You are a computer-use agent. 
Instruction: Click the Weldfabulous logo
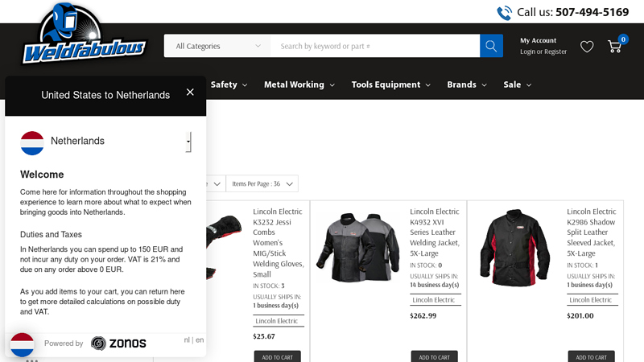coord(85,34)
